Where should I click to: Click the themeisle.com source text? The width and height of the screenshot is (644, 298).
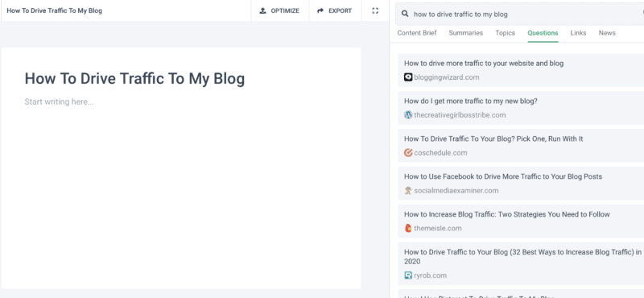pos(438,228)
